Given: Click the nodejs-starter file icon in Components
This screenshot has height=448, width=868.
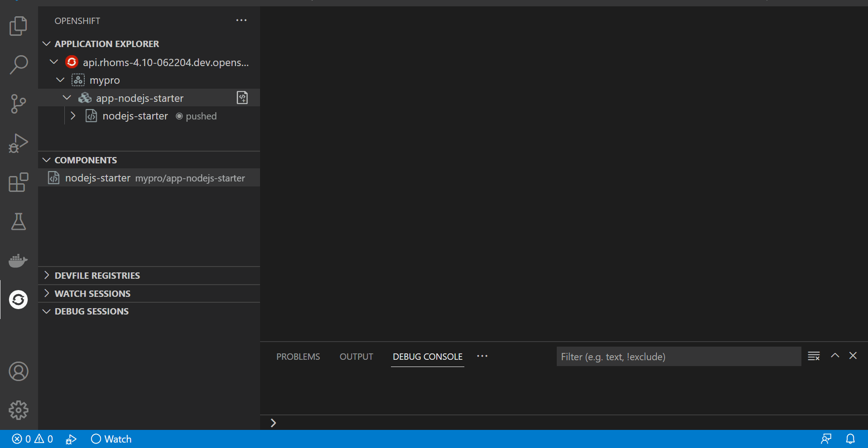Looking at the screenshot, I should [x=54, y=178].
